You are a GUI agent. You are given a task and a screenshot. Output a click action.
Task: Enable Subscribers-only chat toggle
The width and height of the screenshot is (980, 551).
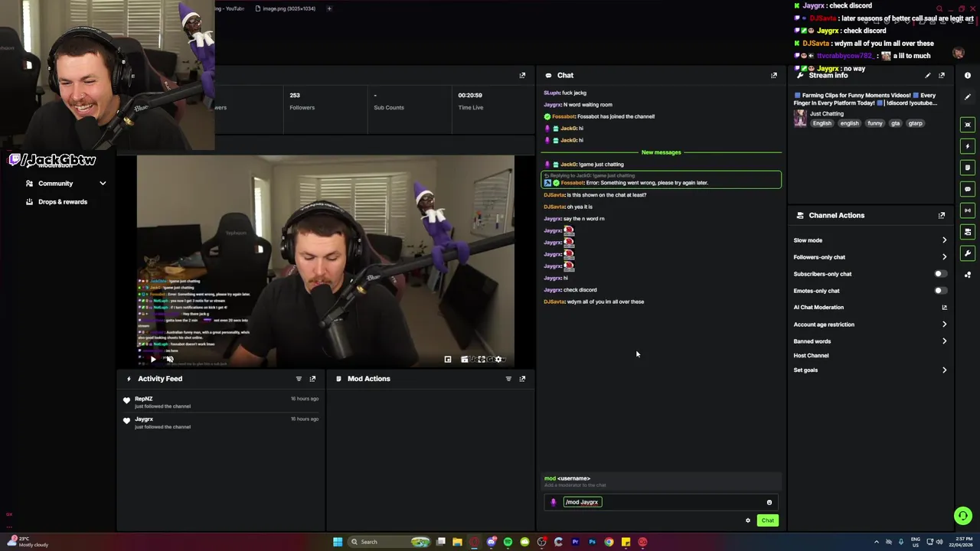[940, 274]
